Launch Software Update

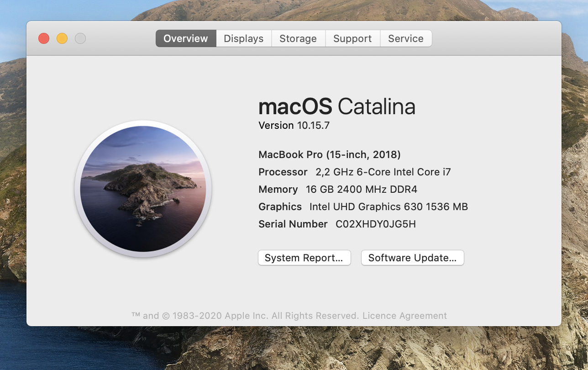pyautogui.click(x=412, y=258)
